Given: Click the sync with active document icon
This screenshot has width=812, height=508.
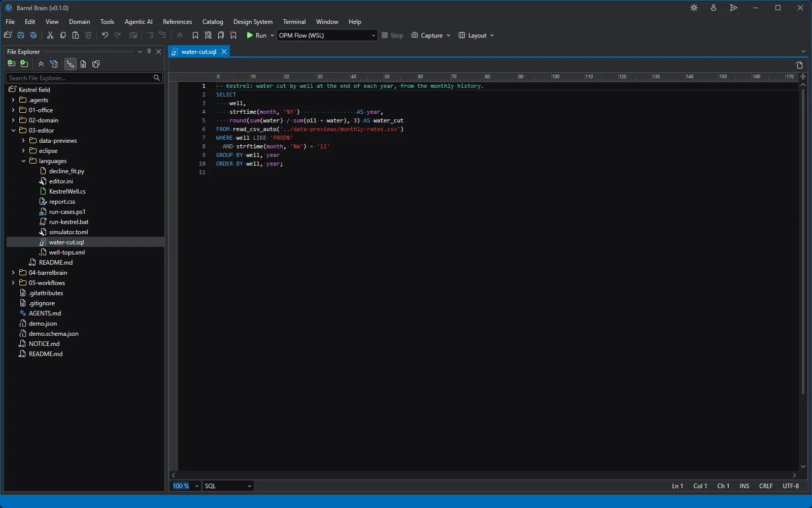Looking at the screenshot, I should [x=54, y=64].
